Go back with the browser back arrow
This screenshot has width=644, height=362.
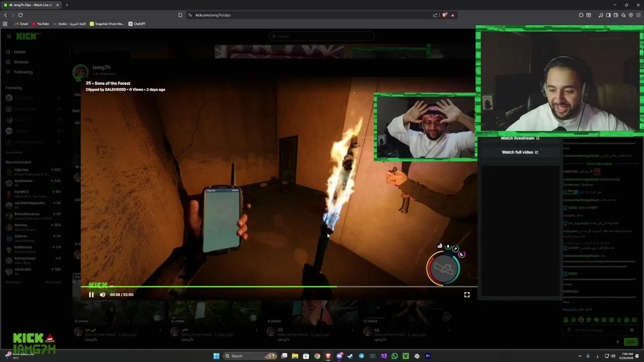pyautogui.click(x=6, y=15)
